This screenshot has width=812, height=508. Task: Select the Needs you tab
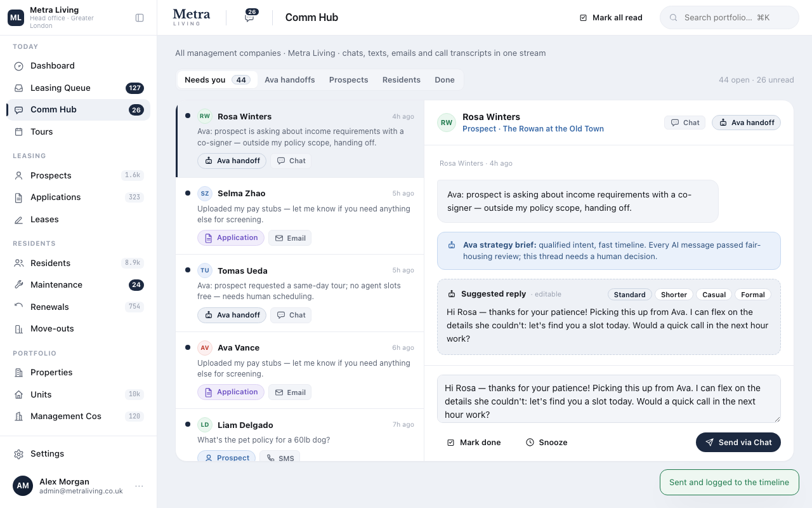point(218,80)
